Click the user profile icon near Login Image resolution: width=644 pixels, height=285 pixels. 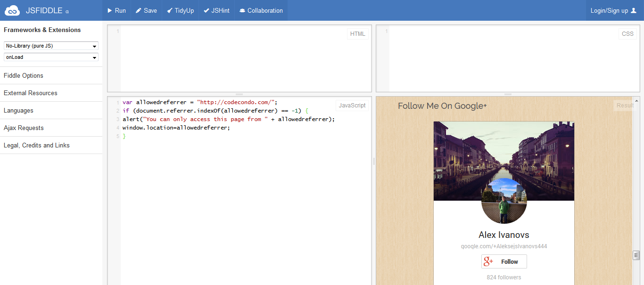point(634,10)
